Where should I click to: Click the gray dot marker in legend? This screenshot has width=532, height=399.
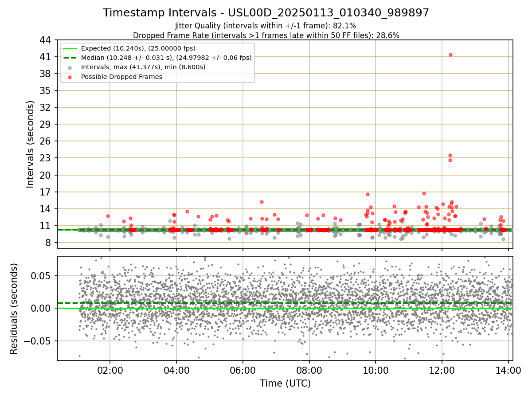click(70, 67)
